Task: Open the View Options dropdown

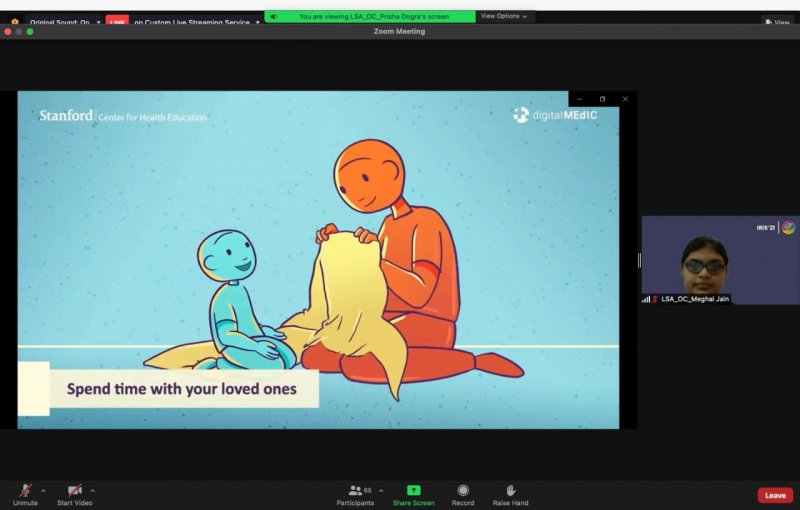Action: click(x=504, y=16)
